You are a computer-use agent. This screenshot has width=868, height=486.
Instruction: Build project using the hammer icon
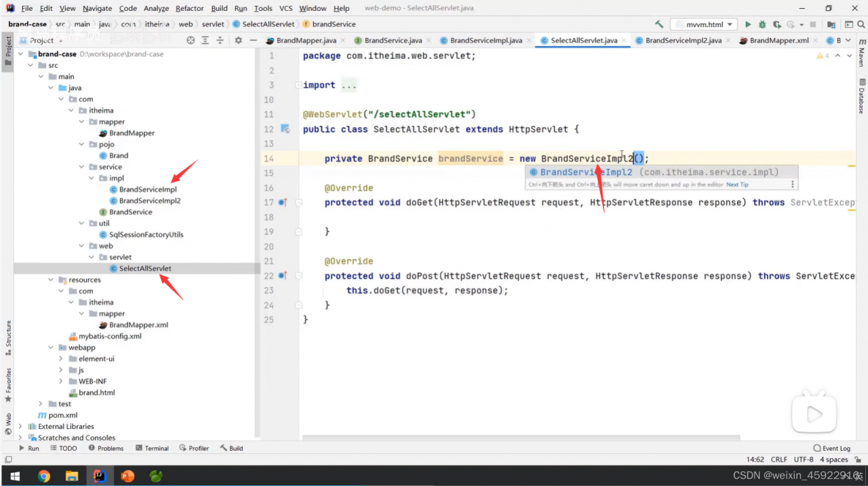[x=659, y=24]
